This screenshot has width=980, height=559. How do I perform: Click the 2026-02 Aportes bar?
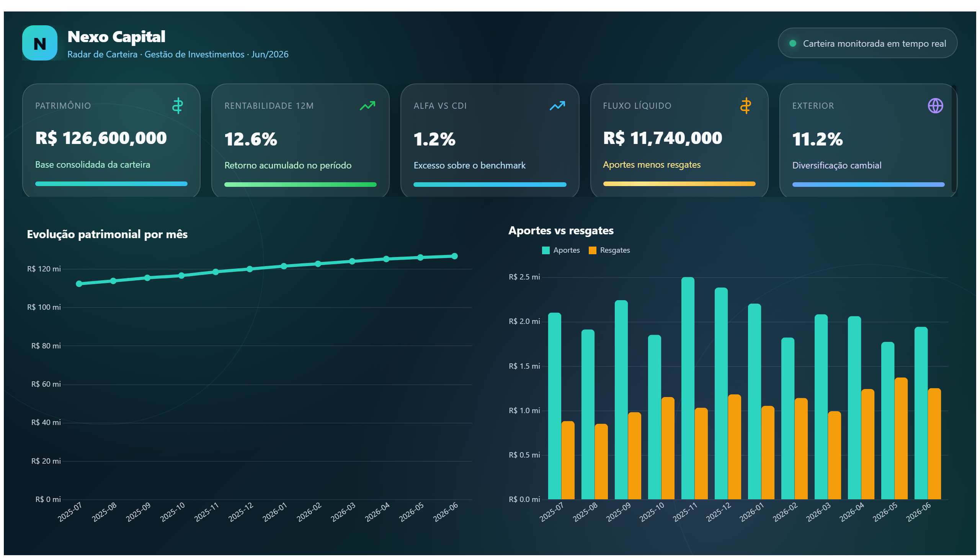pos(788,418)
